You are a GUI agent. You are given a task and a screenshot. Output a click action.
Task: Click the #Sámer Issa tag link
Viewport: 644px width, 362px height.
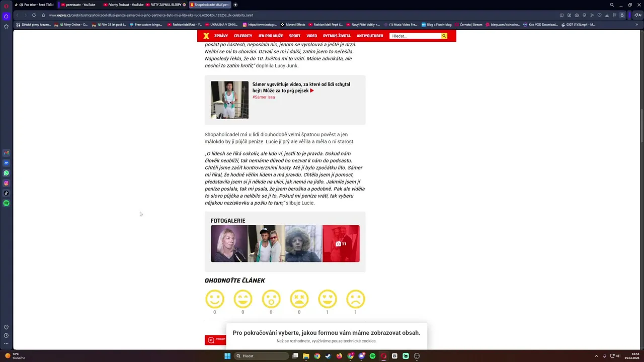[264, 97]
